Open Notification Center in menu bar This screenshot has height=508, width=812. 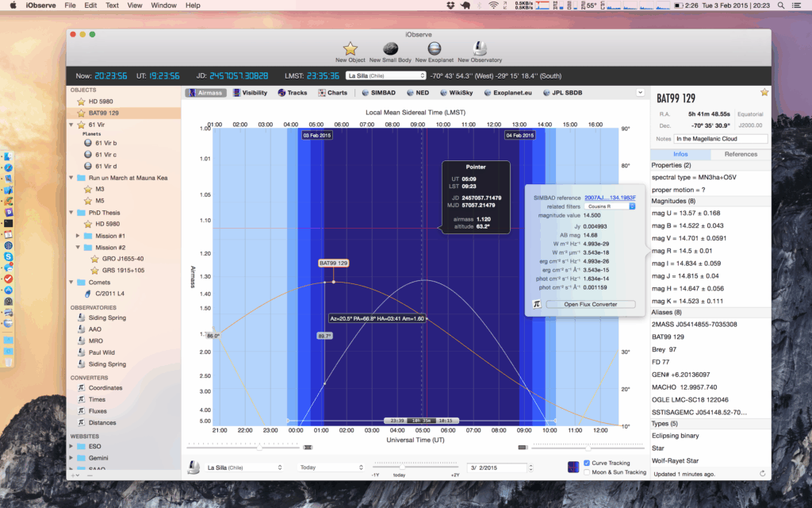(x=796, y=6)
